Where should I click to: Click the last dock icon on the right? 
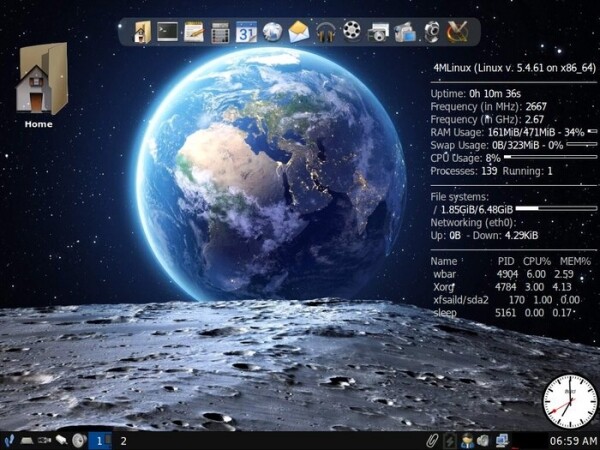(x=457, y=32)
